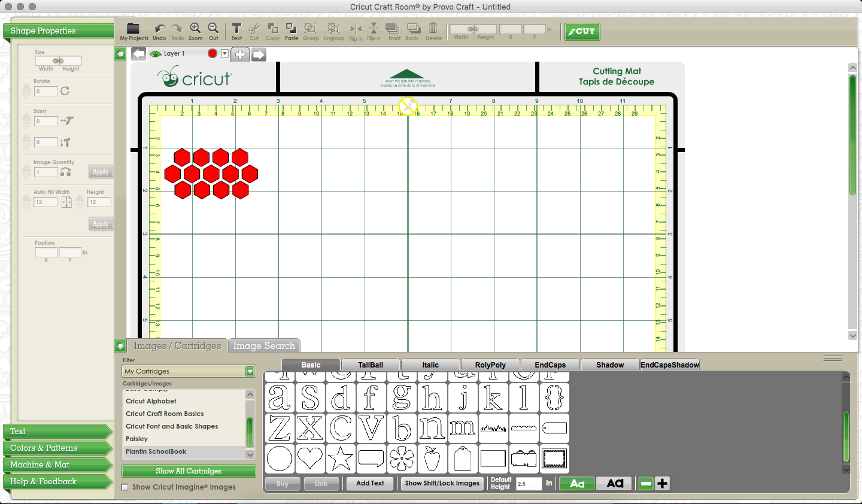The height and width of the screenshot is (504, 862).
Task: Click the Ungroup toolbar icon
Action: 333,28
